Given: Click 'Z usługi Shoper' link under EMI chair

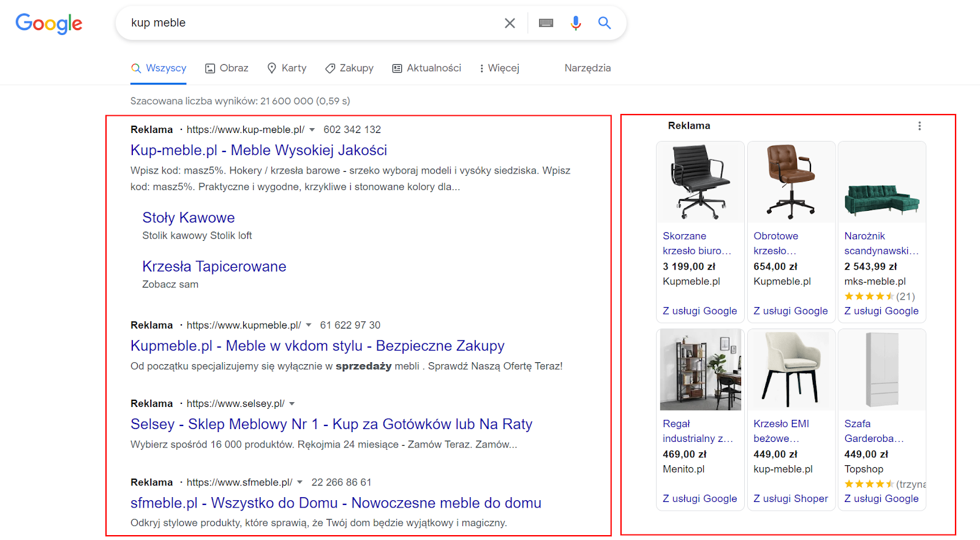Looking at the screenshot, I should point(791,499).
